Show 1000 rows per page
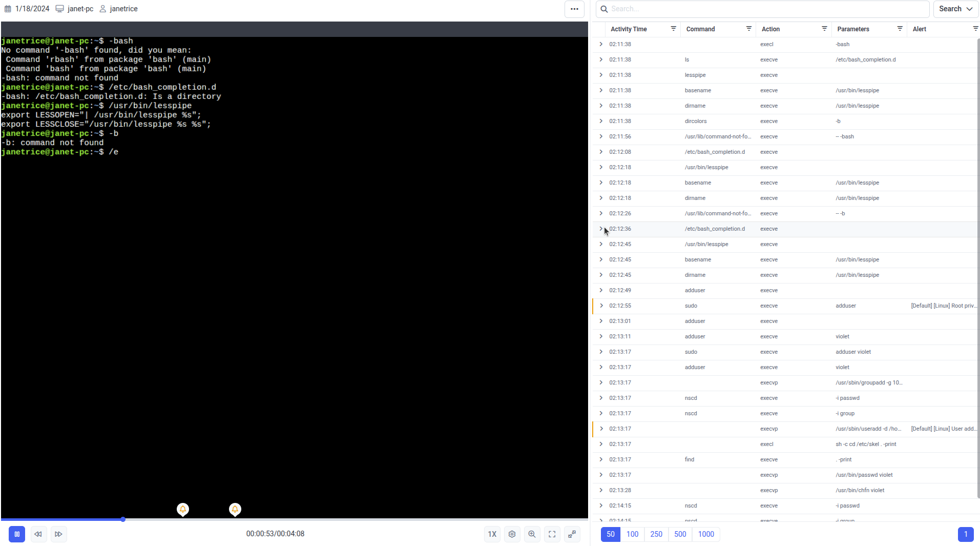The height and width of the screenshot is (546, 980). (706, 534)
